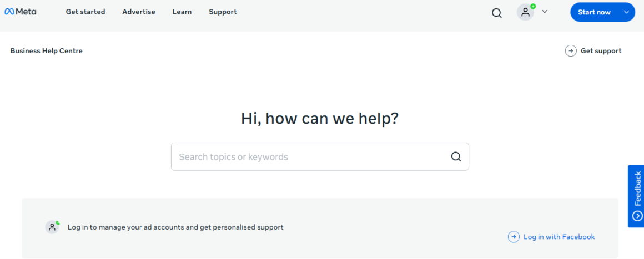Click the account profile avatar icon
The width and height of the screenshot is (644, 259).
[x=525, y=12]
